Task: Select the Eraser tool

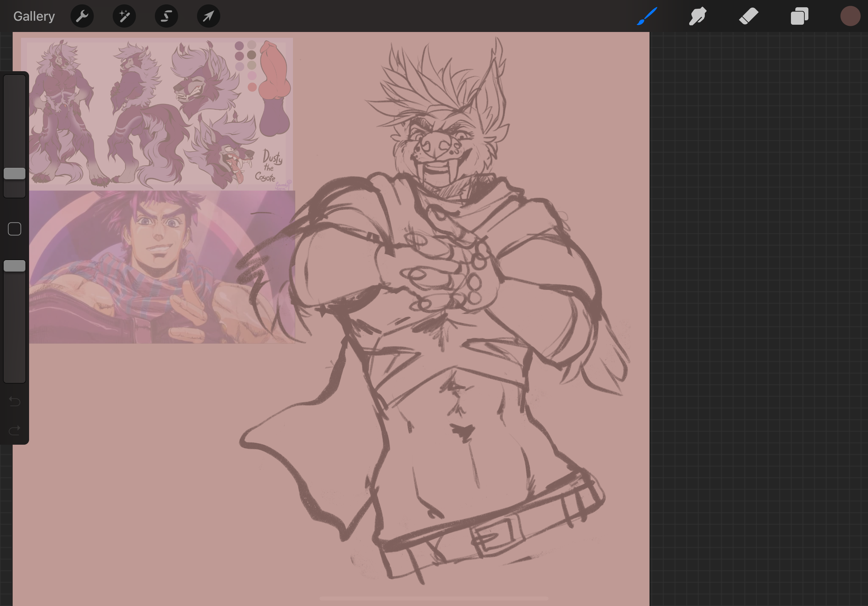Action: pos(748,16)
